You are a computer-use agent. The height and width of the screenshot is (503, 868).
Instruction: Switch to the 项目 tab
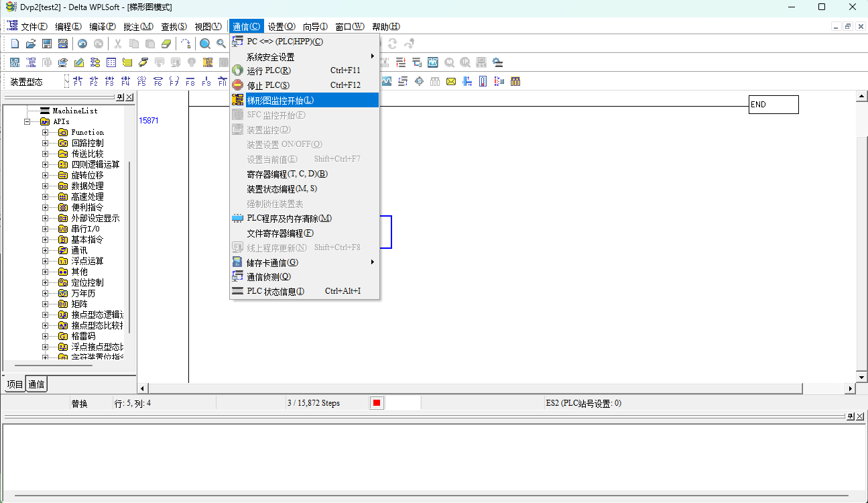point(15,384)
